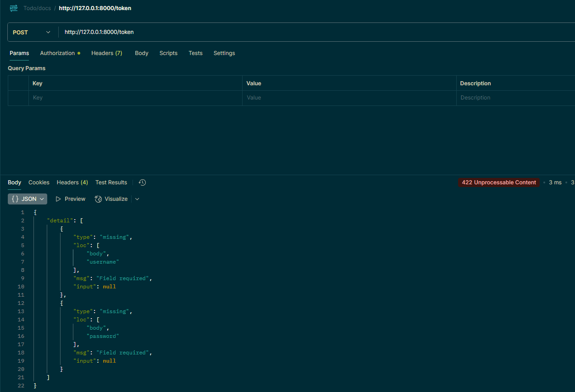Viewport: 575px width, 392px height.
Task: Show the response Cookies tab
Action: (39, 182)
